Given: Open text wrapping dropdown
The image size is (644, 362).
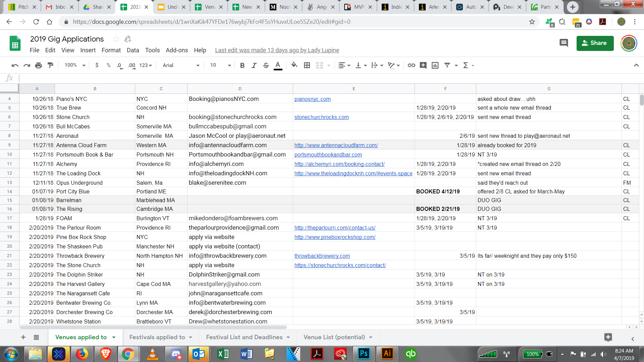Looking at the screenshot, I should point(377,65).
